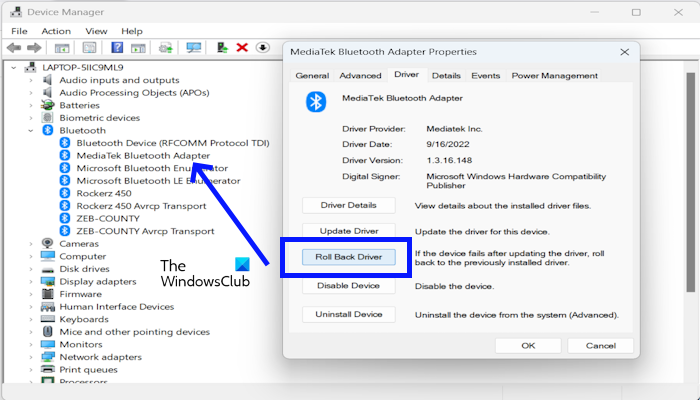The width and height of the screenshot is (700, 400).
Task: Click the Batteries category icon
Action: [47, 105]
